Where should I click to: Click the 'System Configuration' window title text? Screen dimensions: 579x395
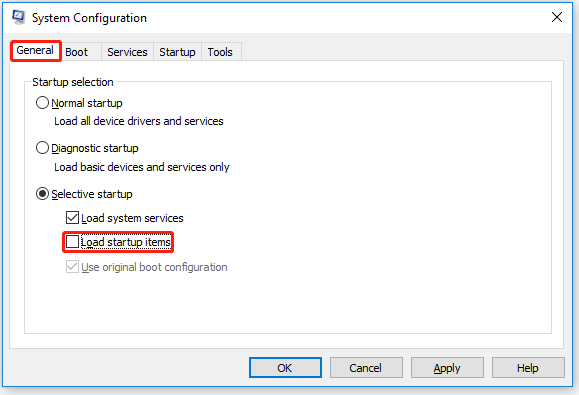pyautogui.click(x=89, y=18)
